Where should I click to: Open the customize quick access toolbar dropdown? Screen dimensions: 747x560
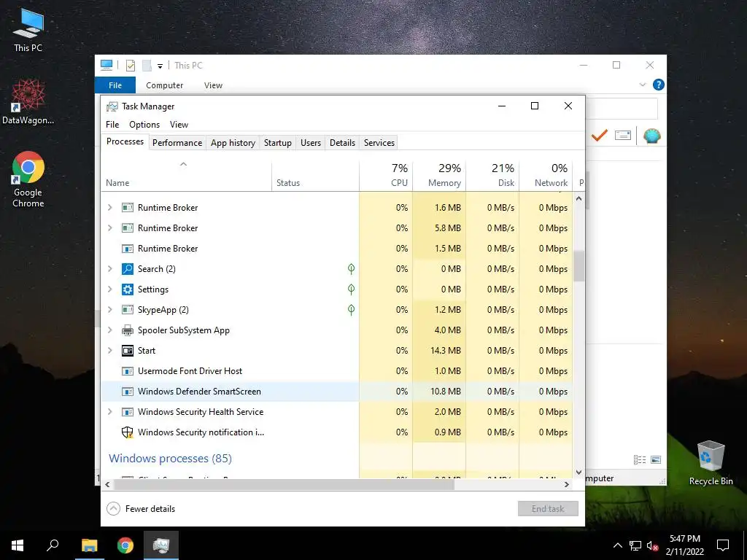click(x=160, y=66)
